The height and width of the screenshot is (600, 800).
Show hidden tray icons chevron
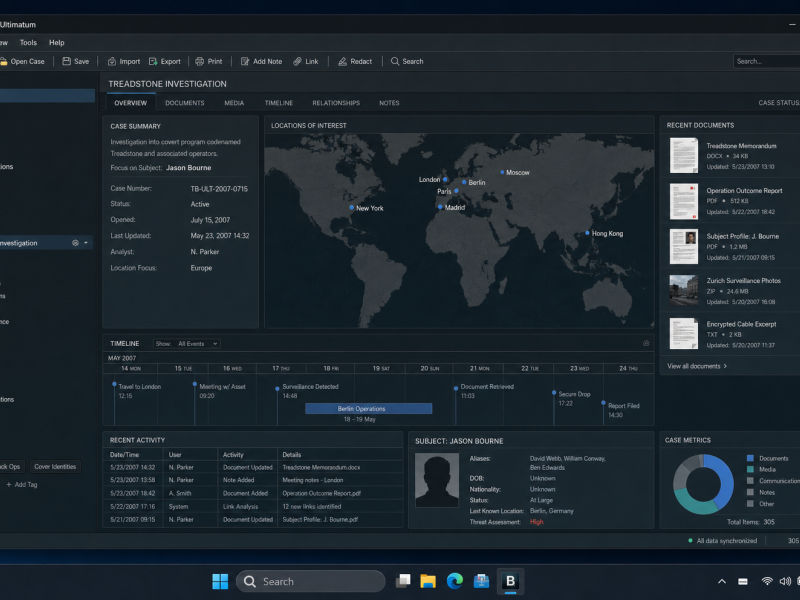click(x=722, y=581)
